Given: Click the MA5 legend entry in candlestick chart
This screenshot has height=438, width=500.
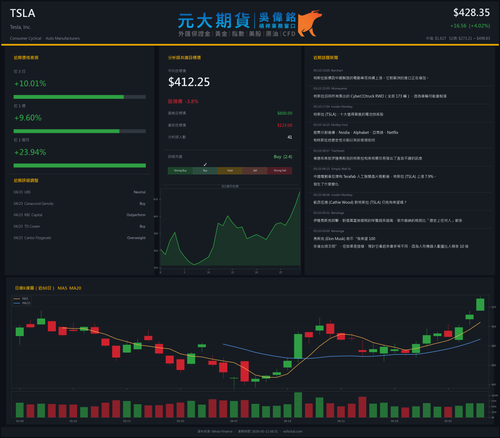Looking at the screenshot, I should [x=21, y=299].
